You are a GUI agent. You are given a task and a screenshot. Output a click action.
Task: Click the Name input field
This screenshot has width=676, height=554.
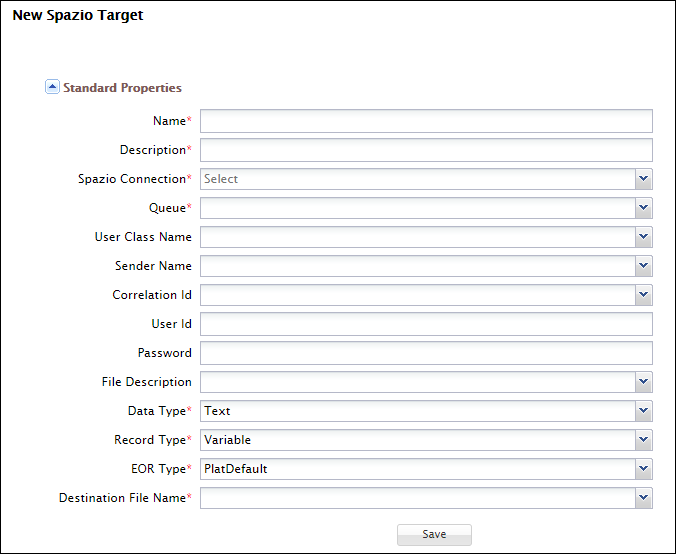[x=426, y=121]
